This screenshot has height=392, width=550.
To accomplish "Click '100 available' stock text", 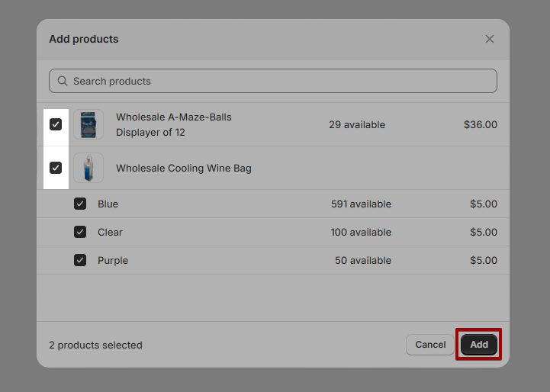I will pos(361,232).
